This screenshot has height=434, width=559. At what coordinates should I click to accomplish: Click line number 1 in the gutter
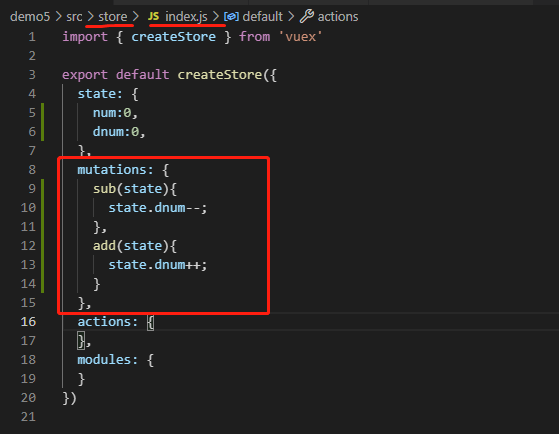[32, 37]
